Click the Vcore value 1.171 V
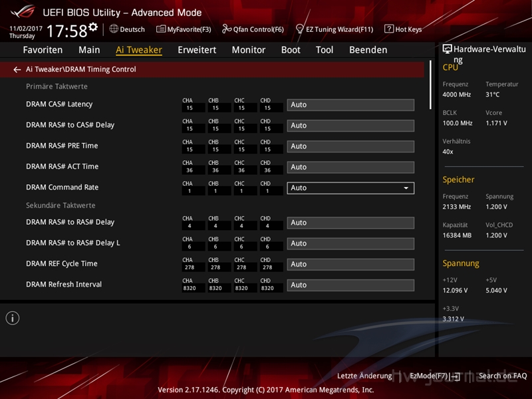Image resolution: width=532 pixels, height=399 pixels. pos(496,123)
